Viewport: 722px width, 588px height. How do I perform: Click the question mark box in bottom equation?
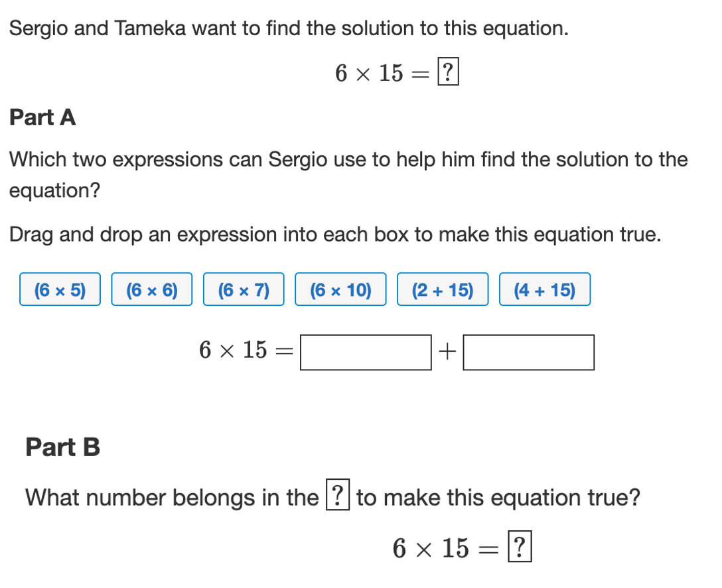coord(520,547)
